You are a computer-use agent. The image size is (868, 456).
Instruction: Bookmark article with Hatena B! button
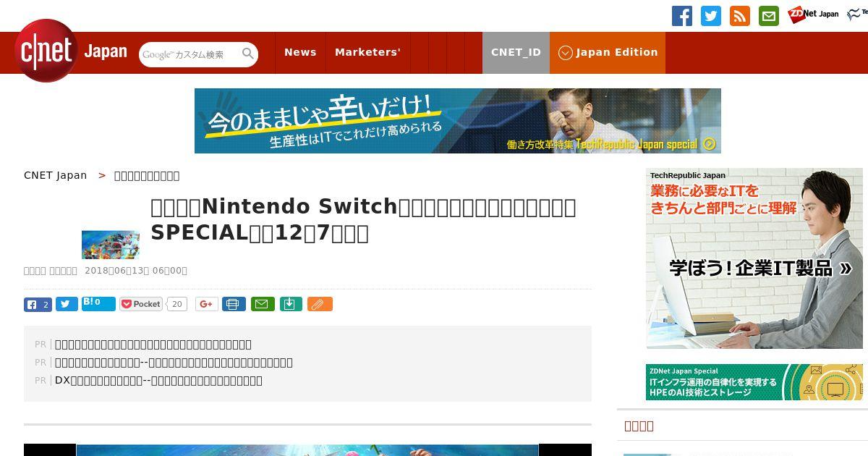(x=98, y=303)
